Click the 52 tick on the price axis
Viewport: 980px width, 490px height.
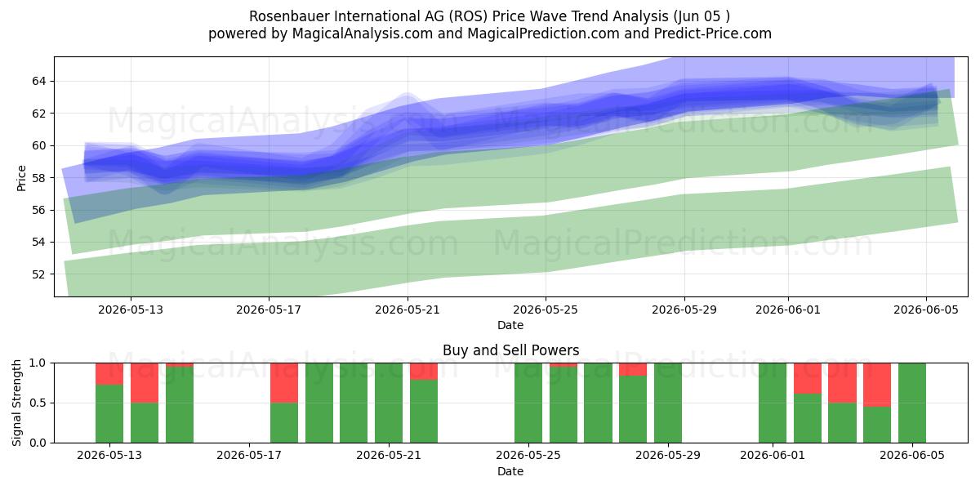tap(41, 274)
